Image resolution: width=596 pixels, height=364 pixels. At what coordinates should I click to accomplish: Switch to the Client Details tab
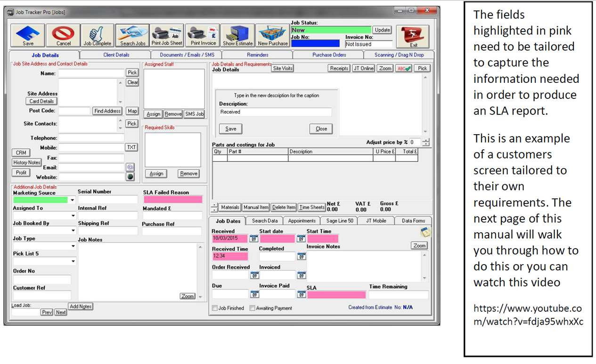pyautogui.click(x=116, y=55)
